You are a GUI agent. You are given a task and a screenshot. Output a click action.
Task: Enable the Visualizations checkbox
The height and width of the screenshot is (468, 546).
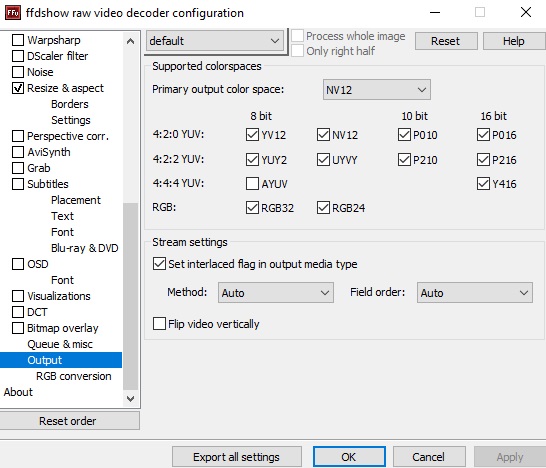coord(18,296)
